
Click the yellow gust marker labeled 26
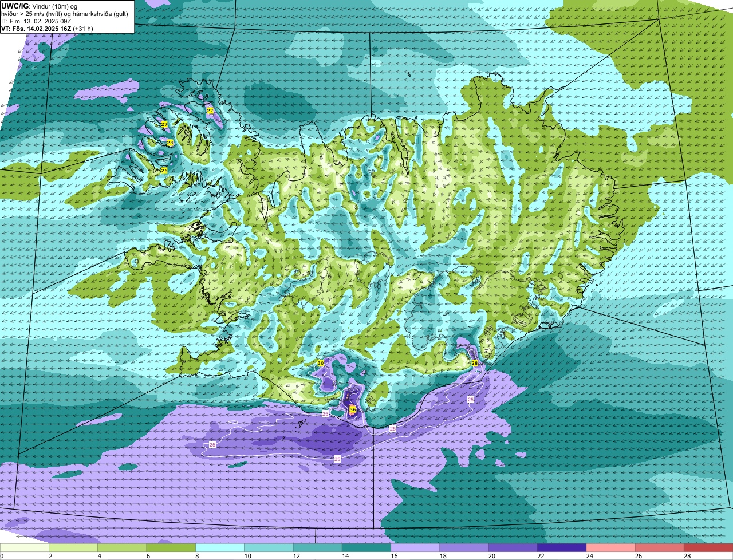point(164,171)
